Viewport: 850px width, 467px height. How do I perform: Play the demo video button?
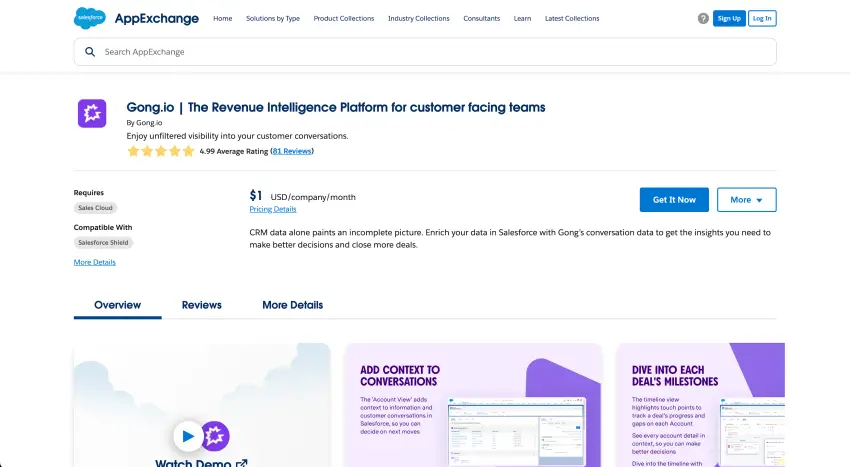[188, 436]
